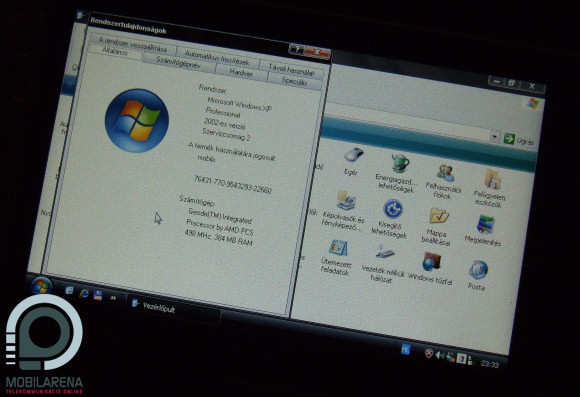Screen dimensions: 580x397
Task: Select the Általános tab
Action: [x=115, y=51]
